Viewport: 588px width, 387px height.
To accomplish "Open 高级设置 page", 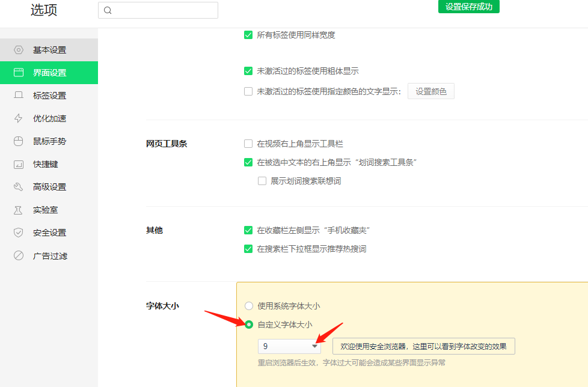I will (x=49, y=187).
